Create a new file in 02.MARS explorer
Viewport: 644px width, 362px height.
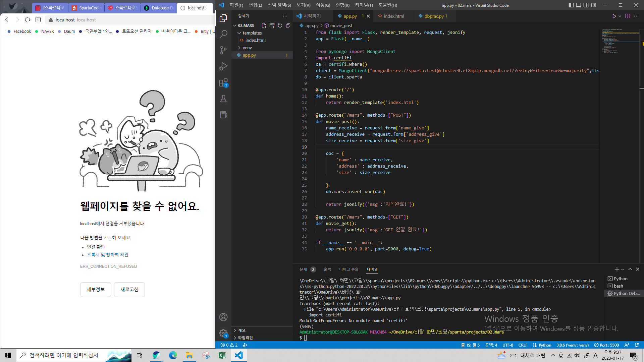point(264,25)
